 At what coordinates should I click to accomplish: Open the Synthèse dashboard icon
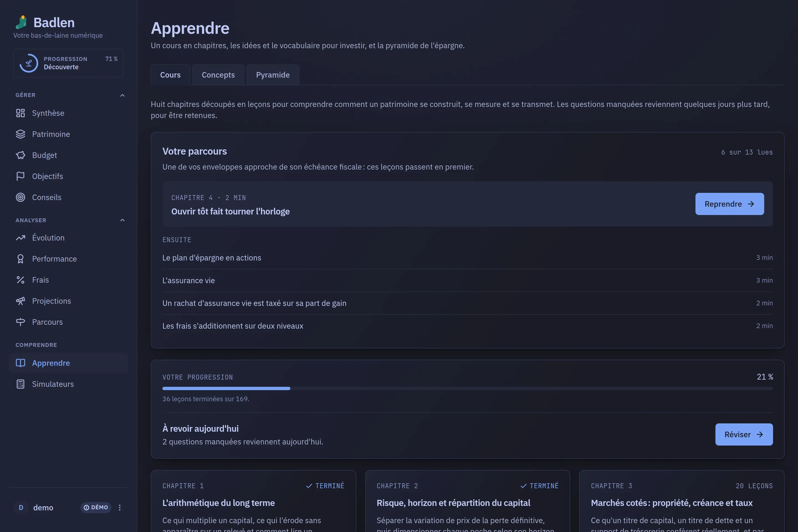click(x=20, y=113)
